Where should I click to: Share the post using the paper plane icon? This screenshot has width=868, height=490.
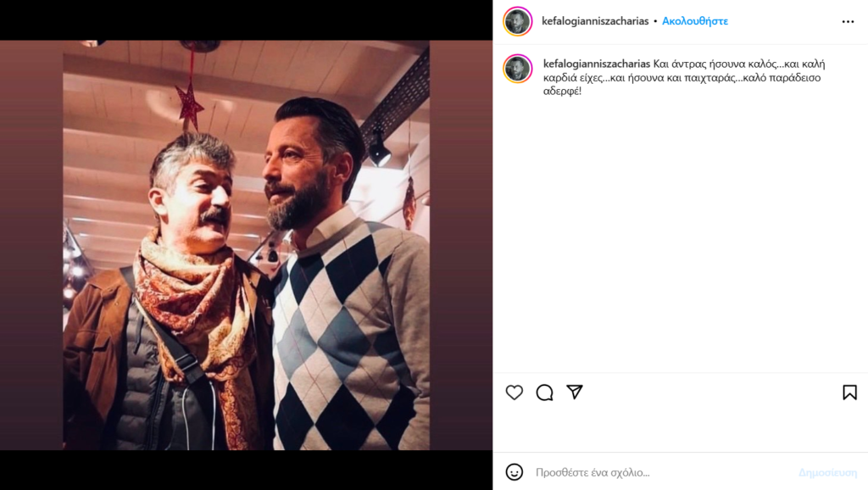pyautogui.click(x=575, y=392)
